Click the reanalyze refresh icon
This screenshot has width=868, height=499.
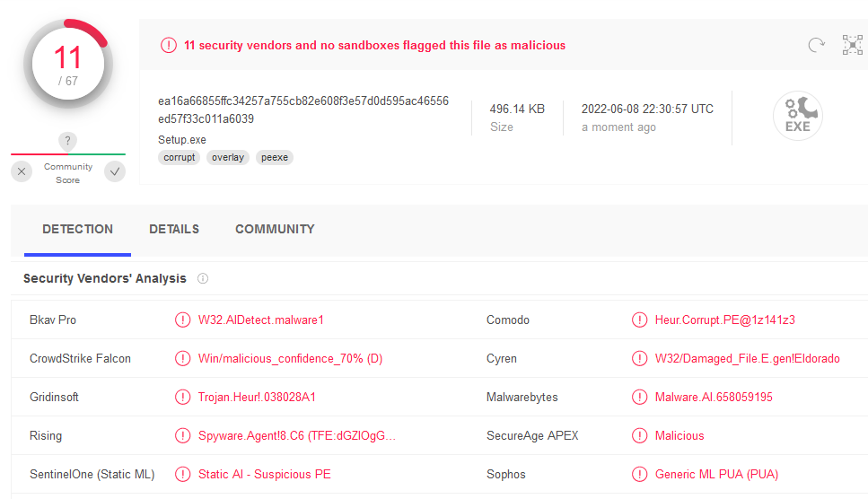coord(816,45)
